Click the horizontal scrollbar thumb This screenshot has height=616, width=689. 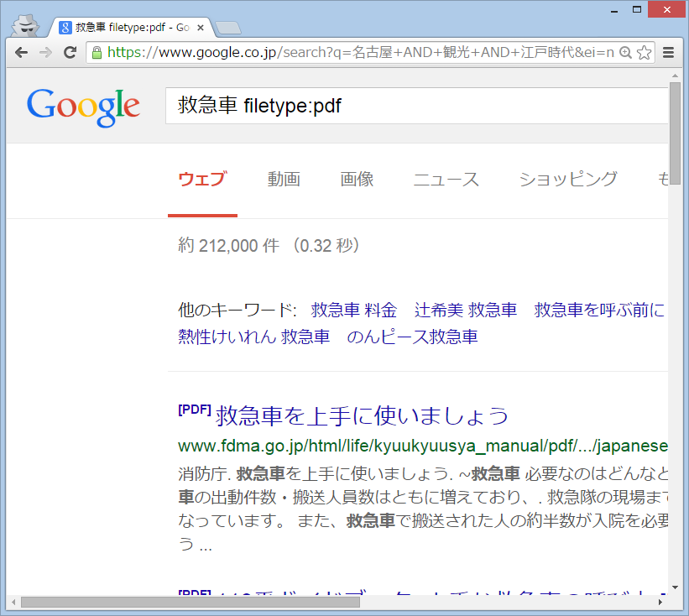191,602
